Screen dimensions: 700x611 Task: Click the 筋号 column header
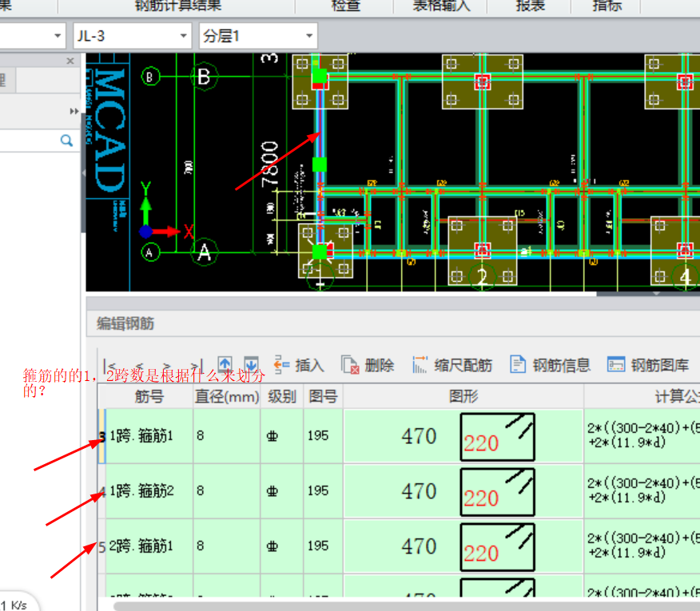pos(149,396)
